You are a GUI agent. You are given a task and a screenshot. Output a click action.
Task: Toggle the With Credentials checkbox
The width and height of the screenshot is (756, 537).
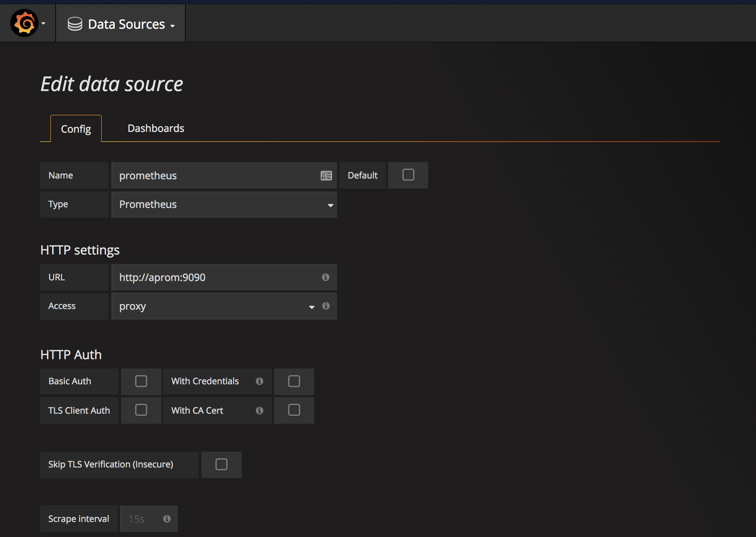pos(294,381)
